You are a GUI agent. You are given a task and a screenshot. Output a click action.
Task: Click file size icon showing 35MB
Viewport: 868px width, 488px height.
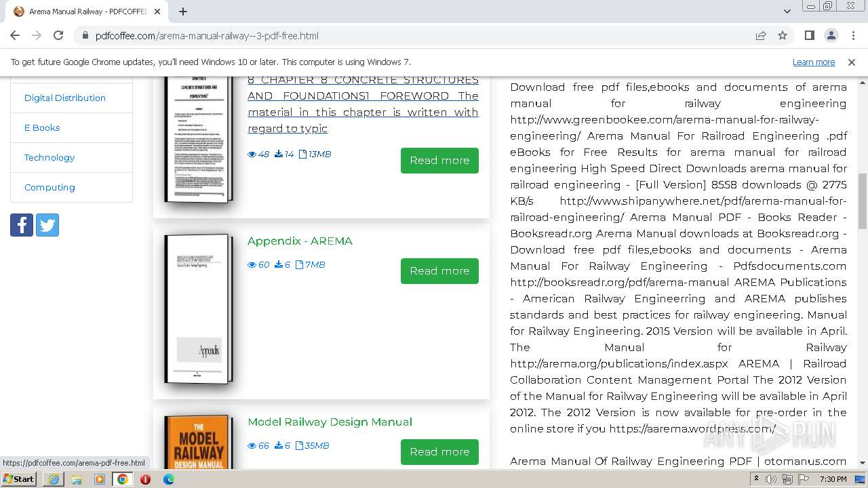pyautogui.click(x=299, y=446)
